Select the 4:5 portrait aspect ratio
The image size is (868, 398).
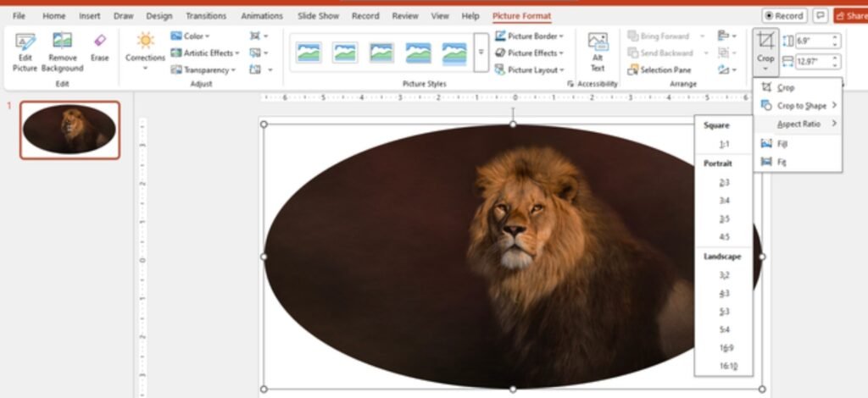click(724, 237)
